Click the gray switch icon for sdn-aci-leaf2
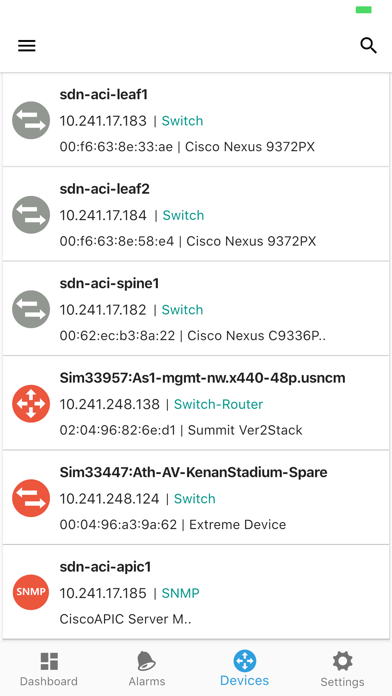 (x=31, y=215)
